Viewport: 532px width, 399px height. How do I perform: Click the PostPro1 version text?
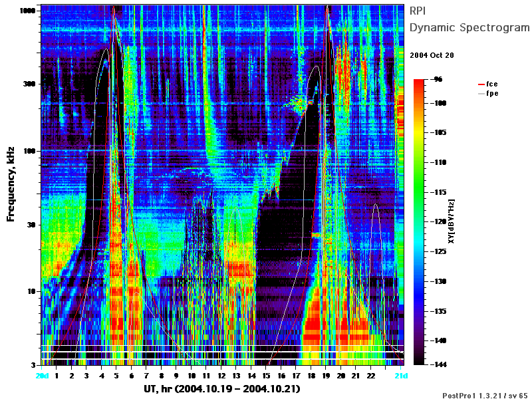click(485, 395)
